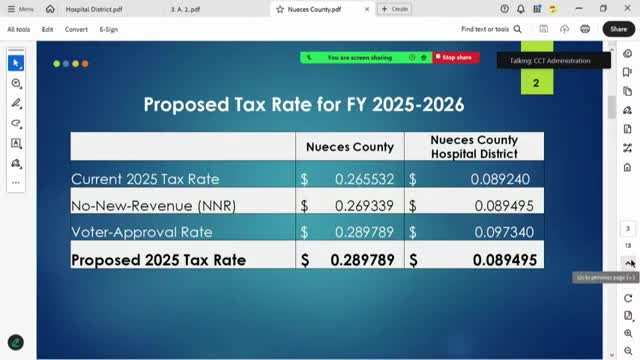Activate the Add text box tool

tap(16, 143)
